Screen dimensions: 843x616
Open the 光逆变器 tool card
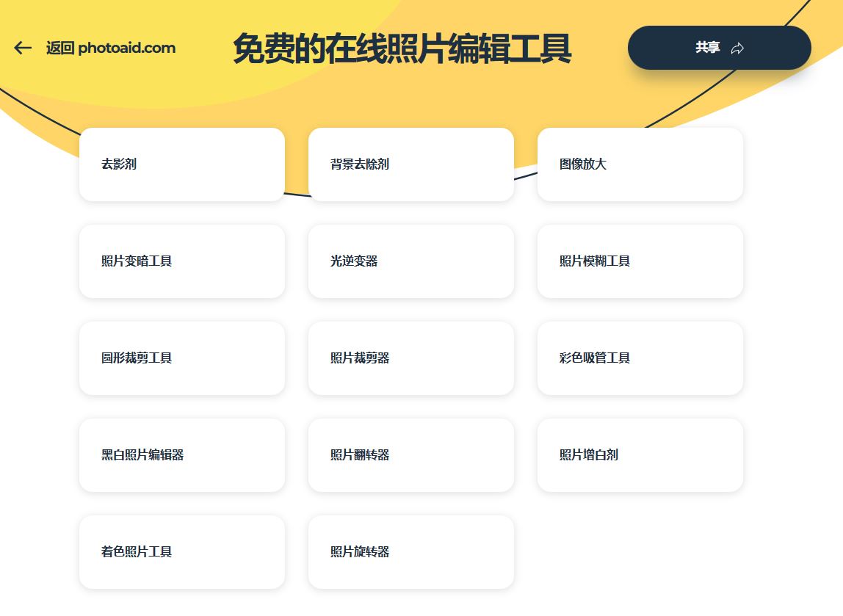(410, 261)
